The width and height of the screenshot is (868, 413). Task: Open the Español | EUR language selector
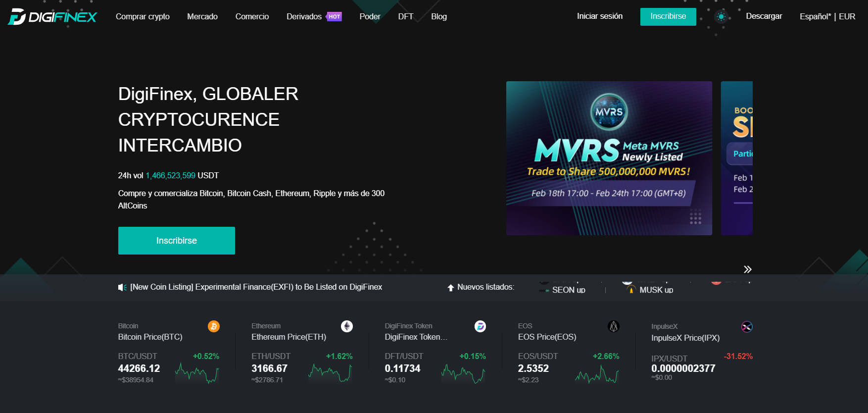[827, 17]
